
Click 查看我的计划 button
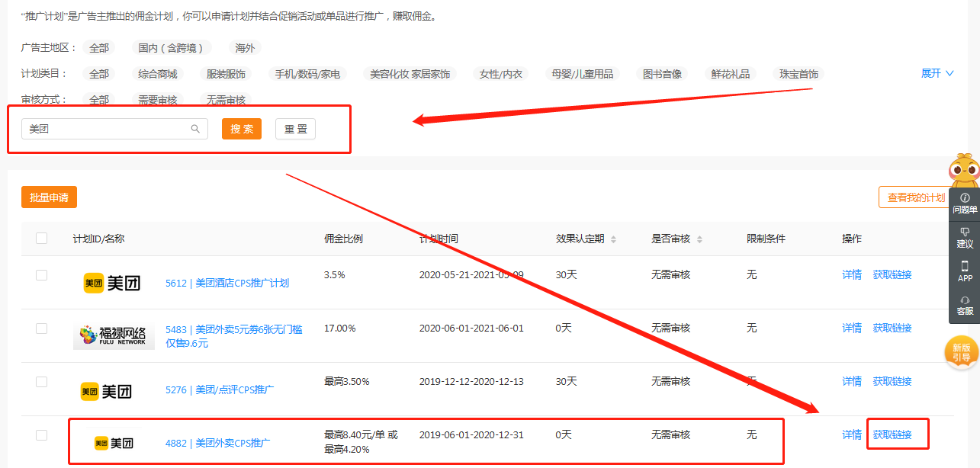(x=916, y=197)
